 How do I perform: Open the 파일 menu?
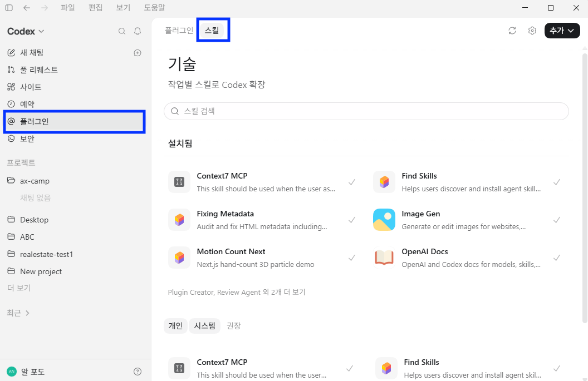tap(68, 8)
